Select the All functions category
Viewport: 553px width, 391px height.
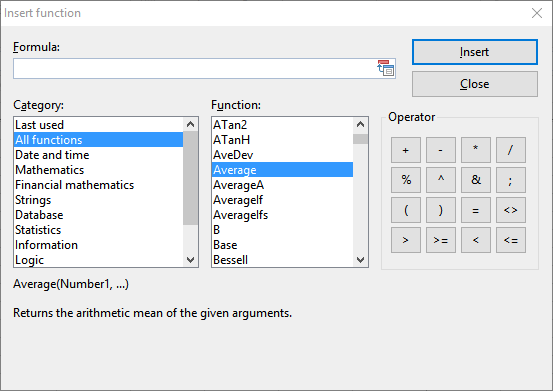pos(98,140)
